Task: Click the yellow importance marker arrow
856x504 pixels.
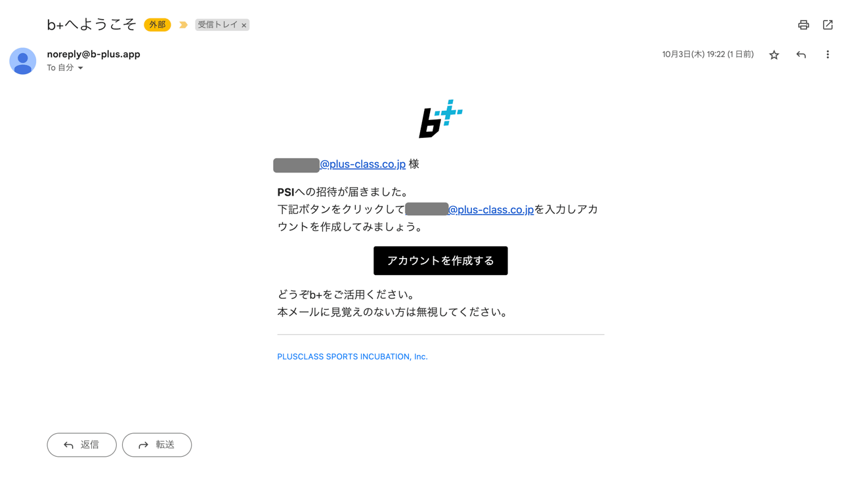Action: [x=183, y=25]
